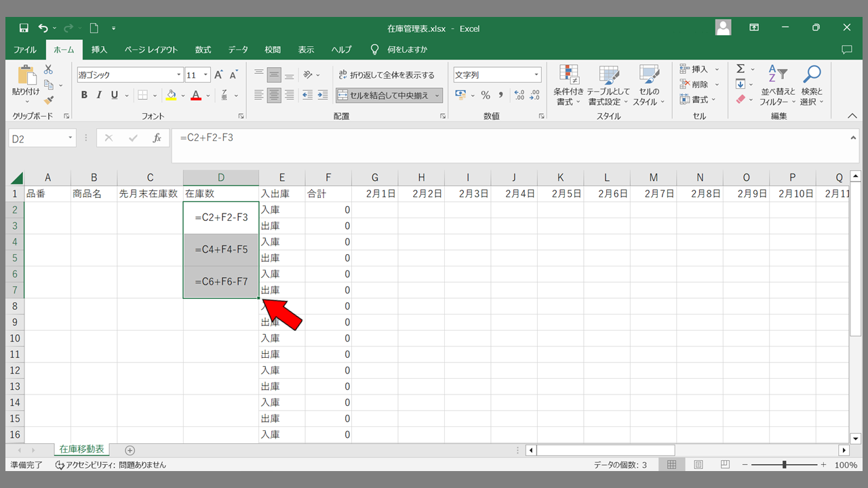Switch to the 挿入 ribbon tab
868x488 pixels.
[x=100, y=49]
